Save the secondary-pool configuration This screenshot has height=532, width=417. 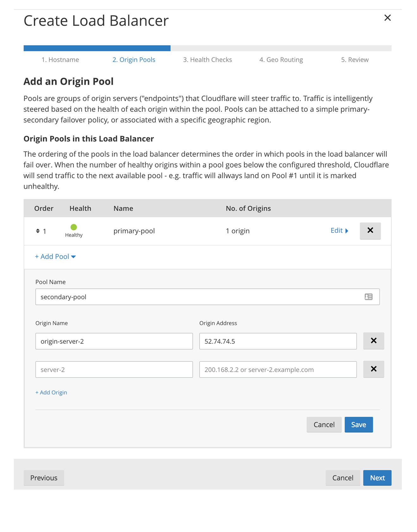[x=358, y=424]
